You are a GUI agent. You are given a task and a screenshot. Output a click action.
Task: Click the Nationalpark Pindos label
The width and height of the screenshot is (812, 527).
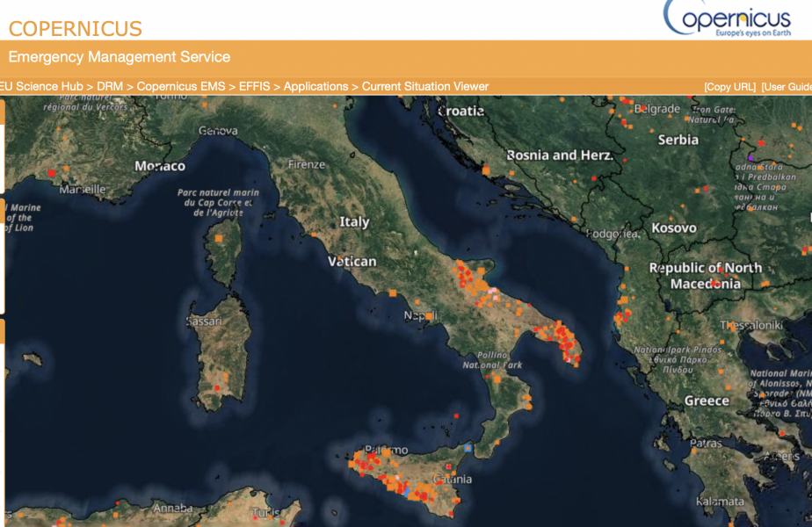(678, 360)
